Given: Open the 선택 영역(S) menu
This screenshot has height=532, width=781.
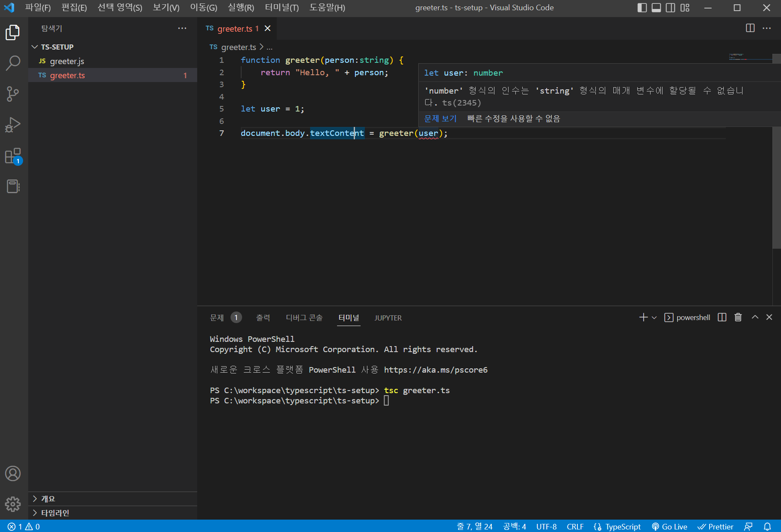Looking at the screenshot, I should point(120,8).
